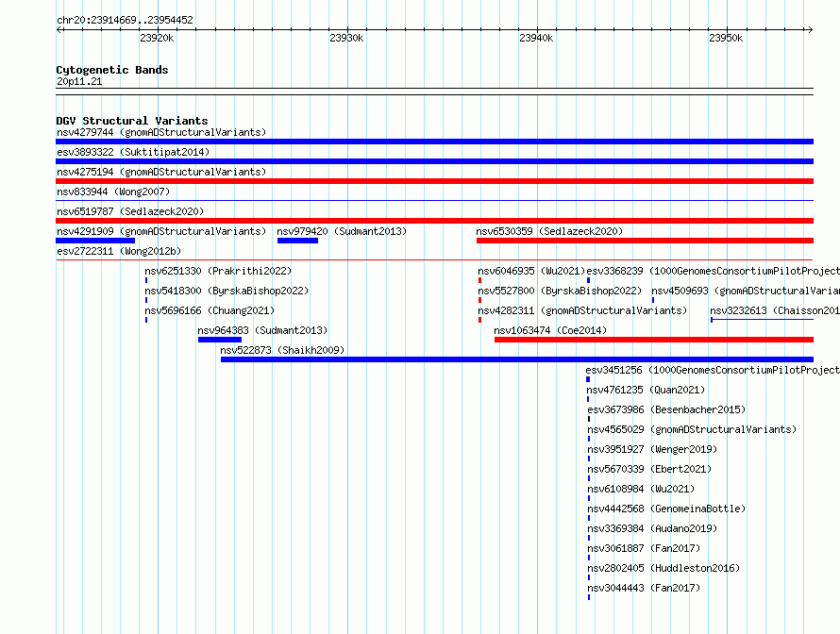The height and width of the screenshot is (634, 840).
Task: Select nsv3061887 Fan2017 label
Action: click(x=644, y=548)
